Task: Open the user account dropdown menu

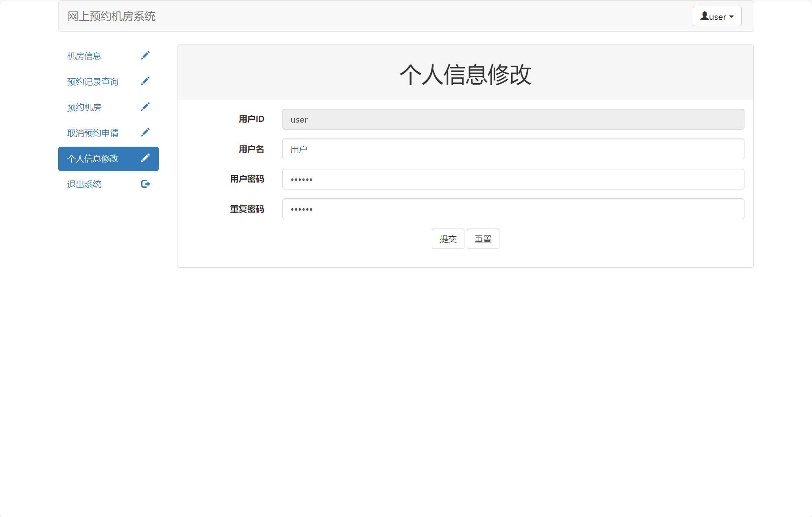Action: click(717, 16)
